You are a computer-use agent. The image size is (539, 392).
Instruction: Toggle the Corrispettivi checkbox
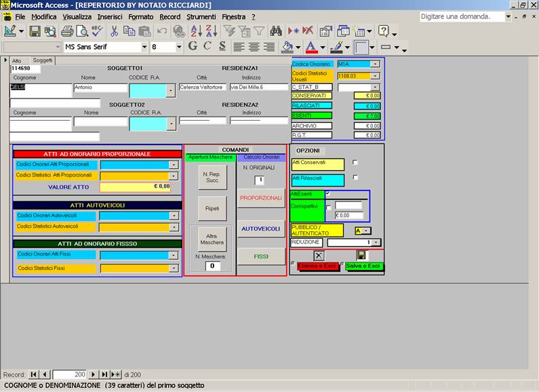[x=329, y=208]
